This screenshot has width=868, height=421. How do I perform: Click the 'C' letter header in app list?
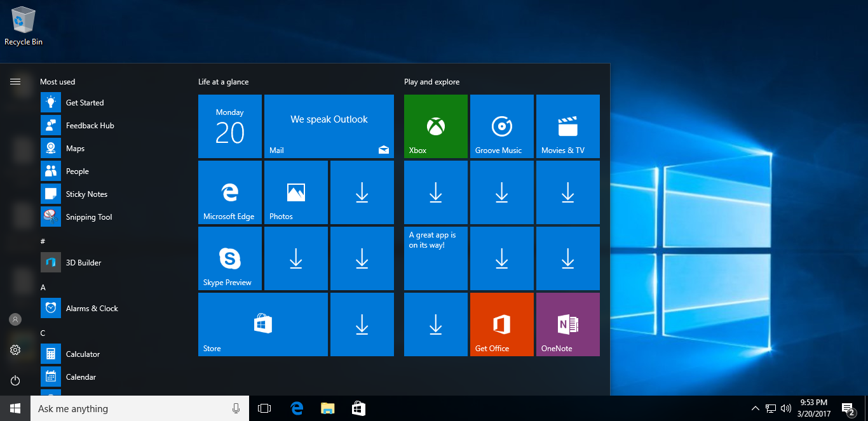[43, 333]
